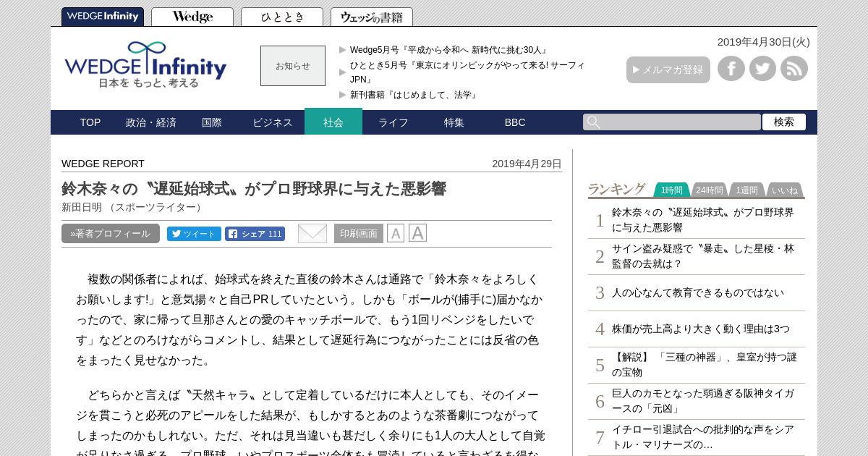Click the email article envelope icon
Screen dimensions: 868x456
[x=312, y=234]
